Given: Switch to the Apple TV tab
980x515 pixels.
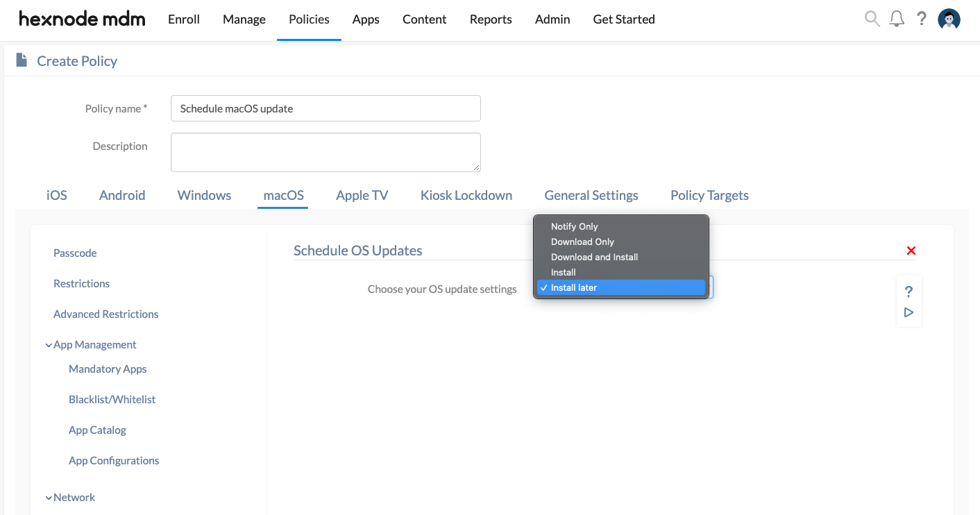Looking at the screenshot, I should [x=362, y=195].
